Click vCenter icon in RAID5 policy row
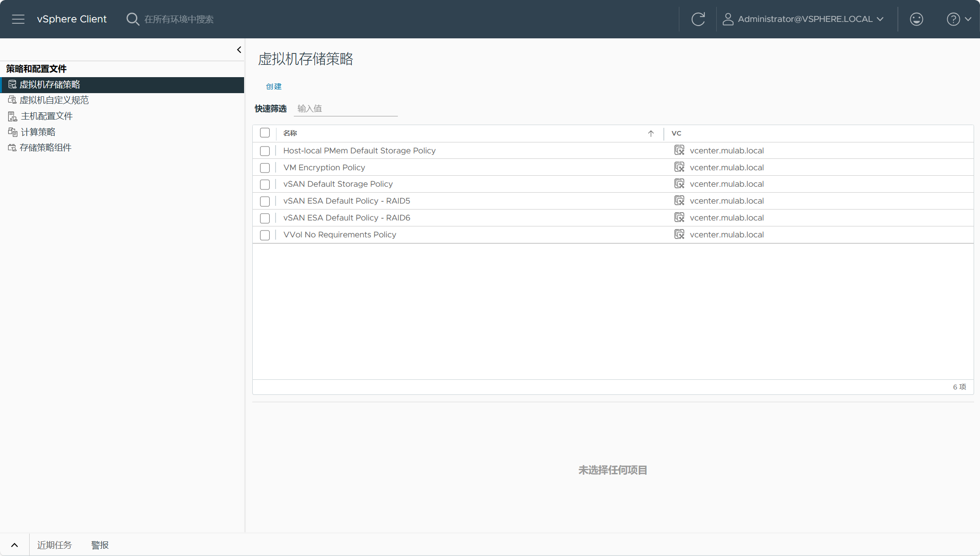 679,200
